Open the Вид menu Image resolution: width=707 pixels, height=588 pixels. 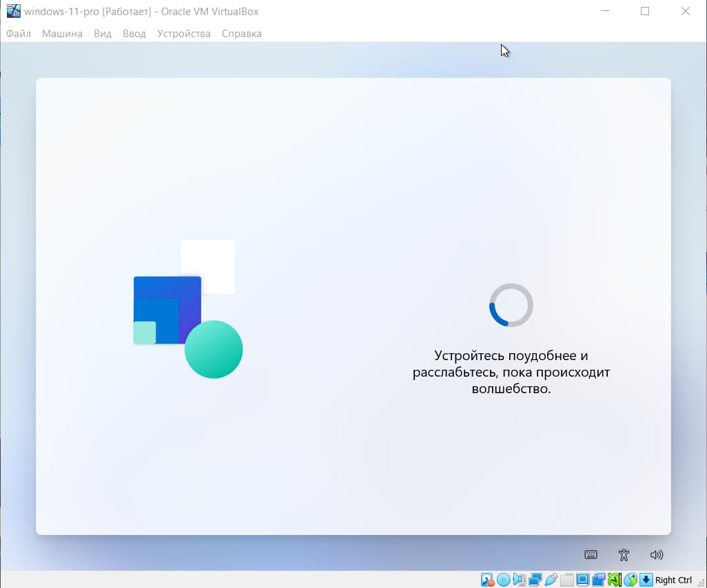point(103,34)
